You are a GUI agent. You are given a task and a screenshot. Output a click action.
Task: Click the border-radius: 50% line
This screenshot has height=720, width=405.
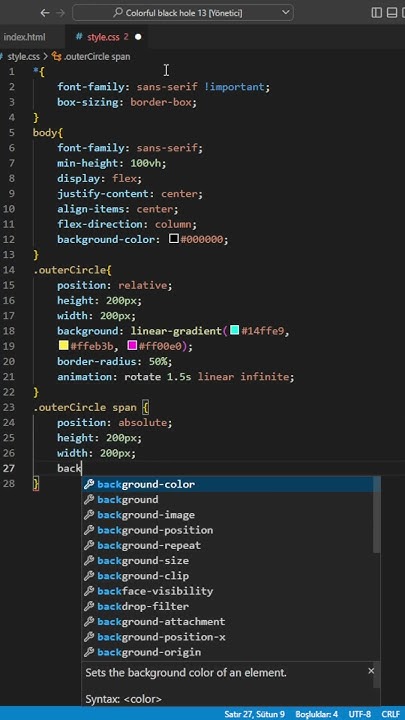[x=115, y=361]
